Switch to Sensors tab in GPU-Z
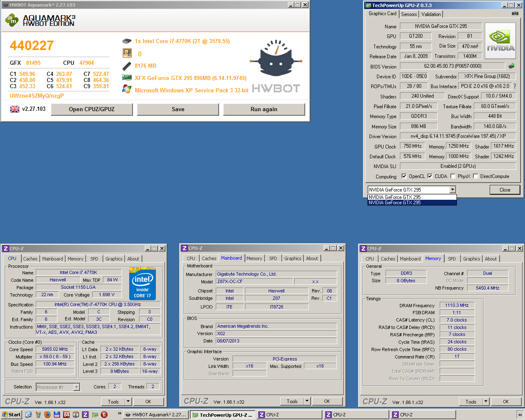Image resolution: width=525 pixels, height=420 pixels. click(409, 14)
